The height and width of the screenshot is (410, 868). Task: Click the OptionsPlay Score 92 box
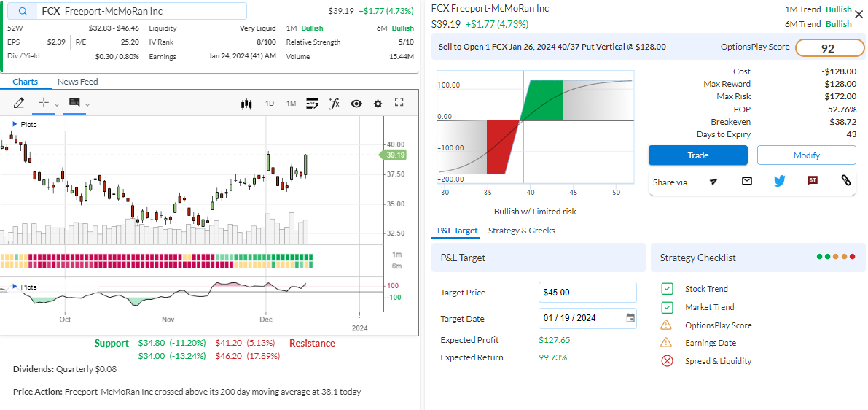(830, 48)
